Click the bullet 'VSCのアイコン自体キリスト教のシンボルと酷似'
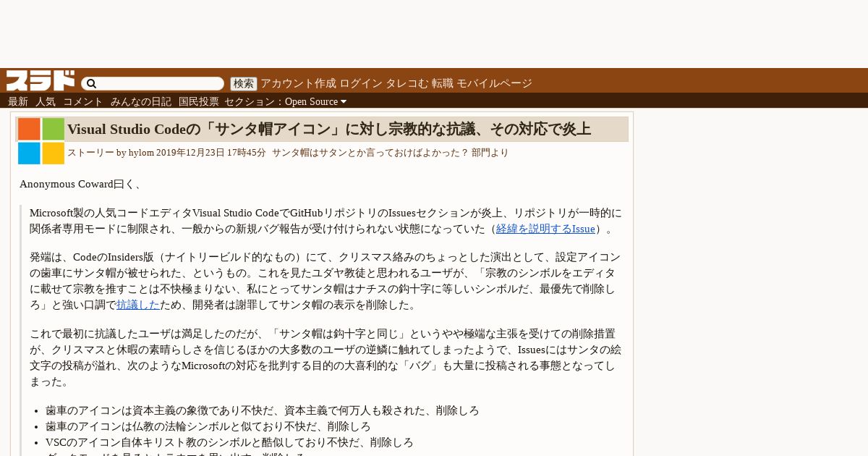The image size is (868, 456). point(181,442)
